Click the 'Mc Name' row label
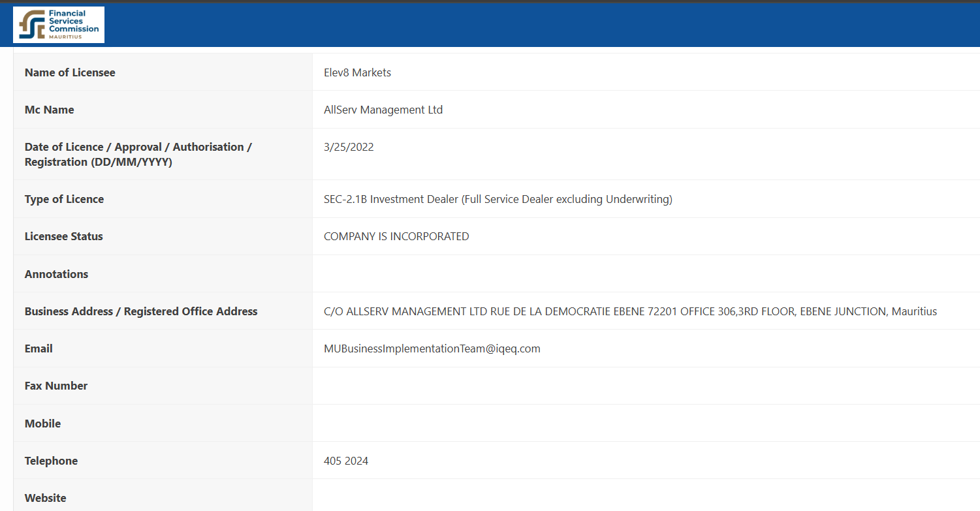This screenshot has height=511, width=980. 49,110
